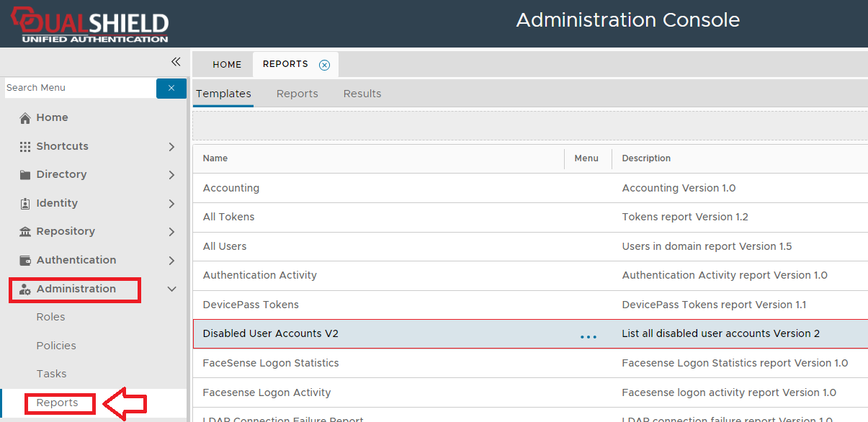Close the Reports tab using X icon
Screen dimensions: 868x422
coord(324,65)
